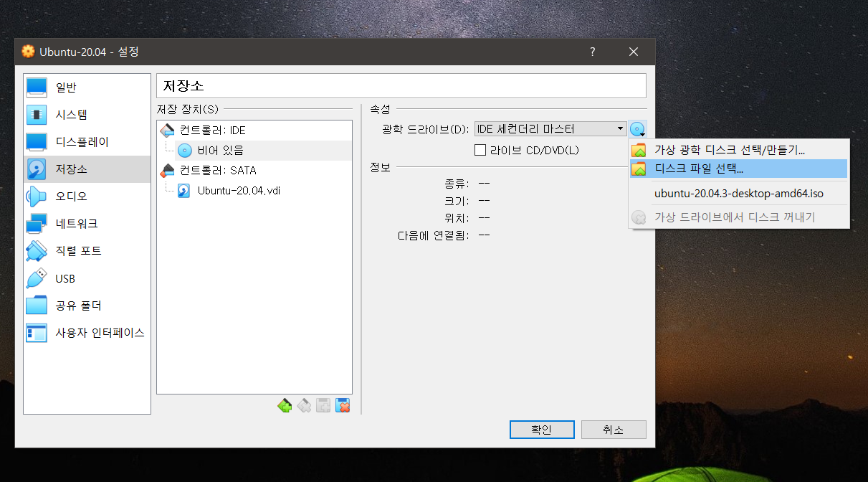Click the ? help button in title bar

tap(593, 52)
